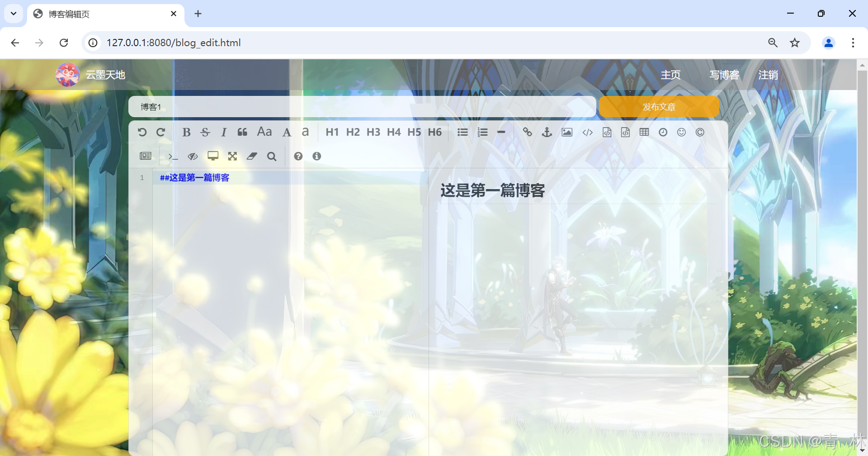
Task: Show editor about info icon
Action: click(x=316, y=156)
